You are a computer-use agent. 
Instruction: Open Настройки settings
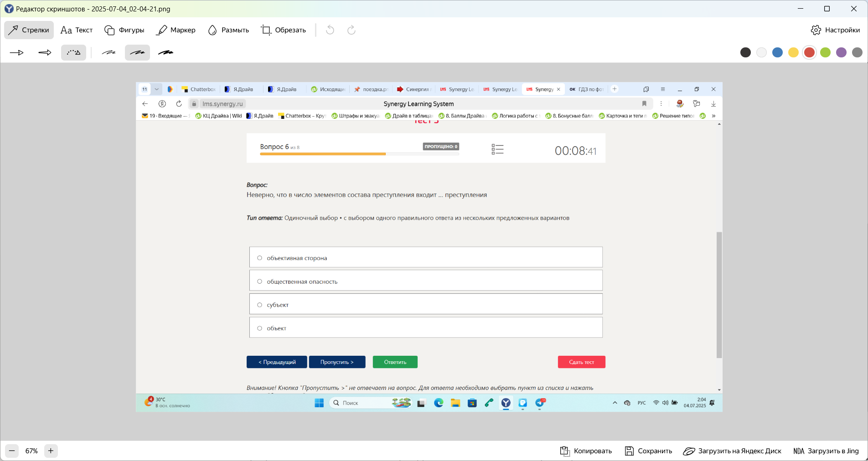click(836, 30)
